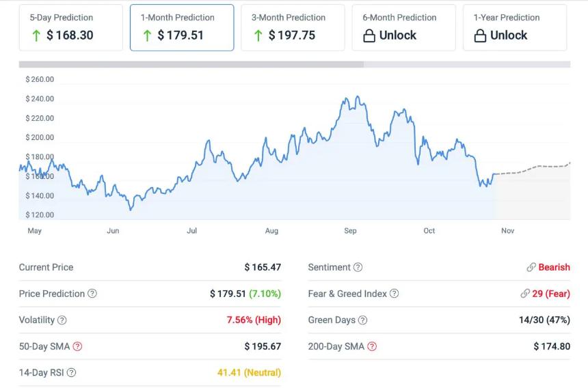
Task: Select the 1-Month Prediction tab
Action: [x=182, y=27]
